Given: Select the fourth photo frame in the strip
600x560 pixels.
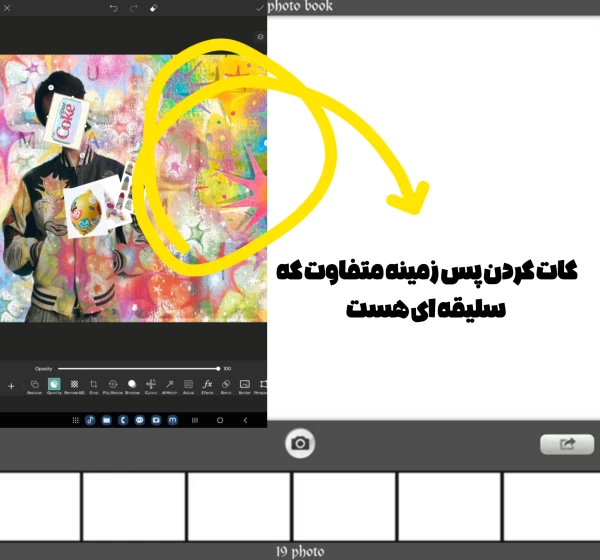Looking at the screenshot, I should click(344, 506).
